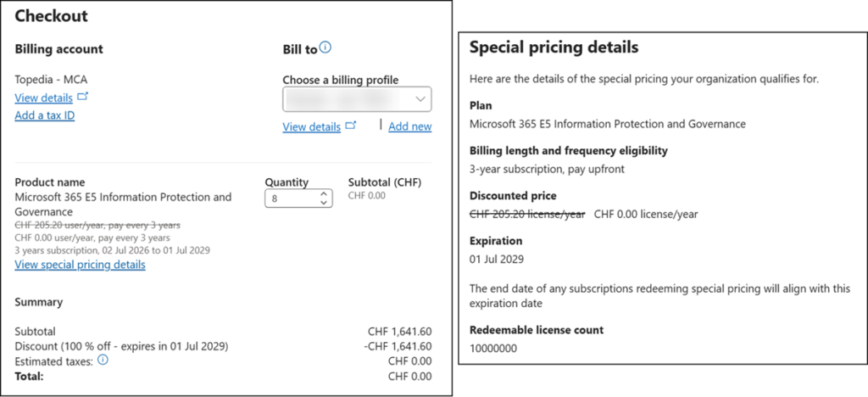868x397 pixels.
Task: Click the Choose a billing profile label
Action: coord(341,80)
